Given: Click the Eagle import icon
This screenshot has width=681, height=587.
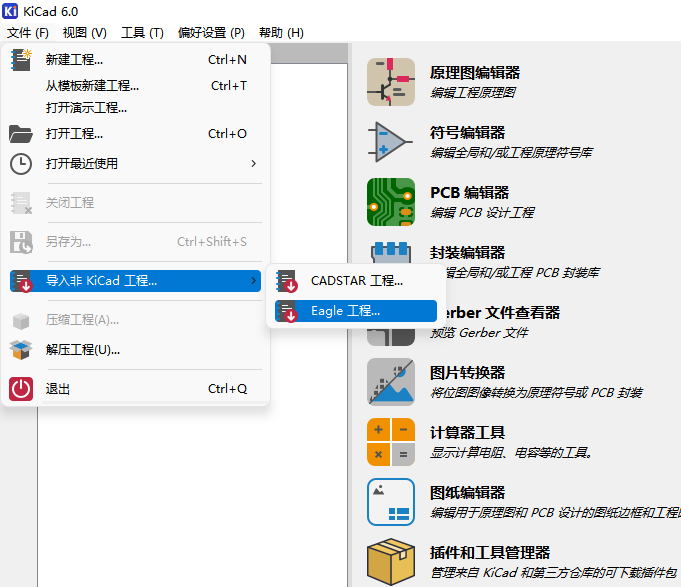Looking at the screenshot, I should click(x=287, y=311).
